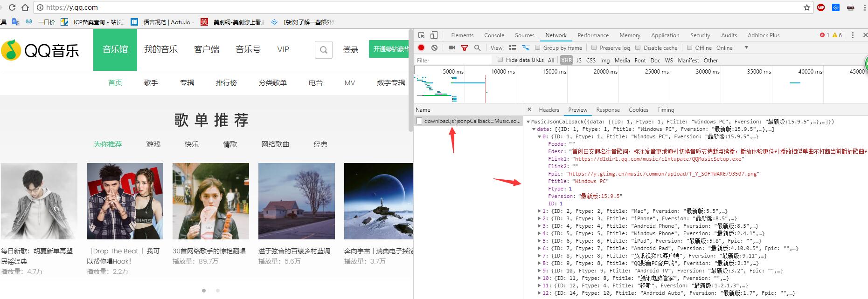868x299 pixels.
Task: Expand JSON entry 1 for Mac
Action: click(540, 211)
